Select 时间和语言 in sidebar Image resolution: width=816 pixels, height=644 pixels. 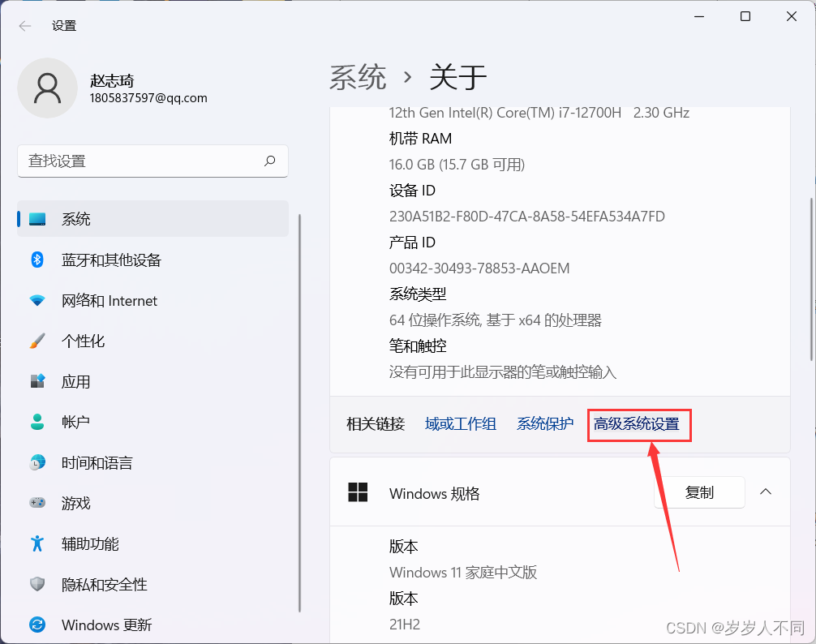tap(153, 462)
